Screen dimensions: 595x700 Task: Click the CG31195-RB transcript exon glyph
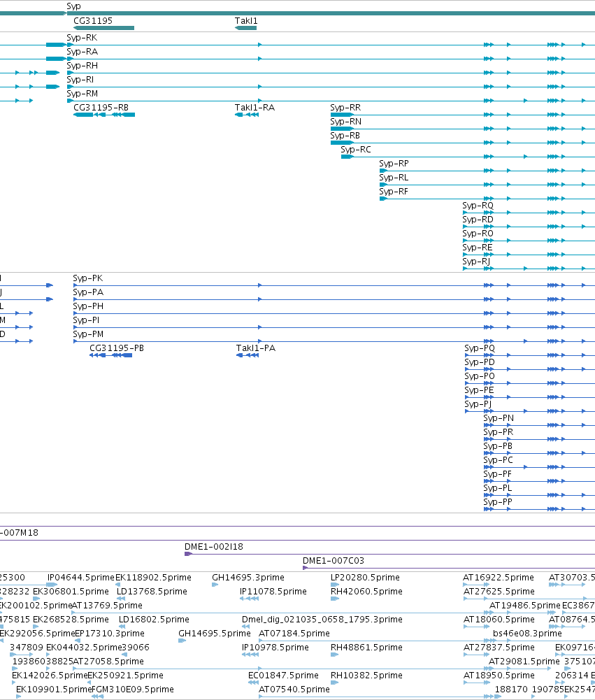pyautogui.click(x=104, y=115)
